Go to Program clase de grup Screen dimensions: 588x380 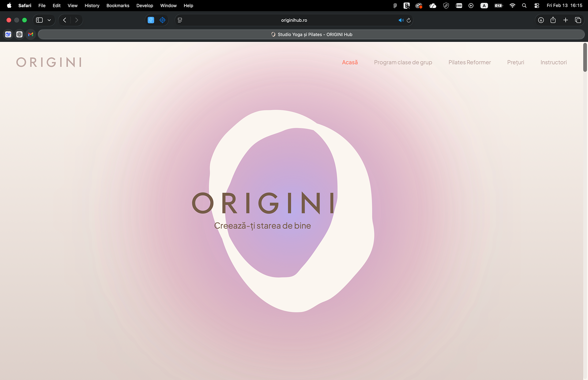[403, 62]
